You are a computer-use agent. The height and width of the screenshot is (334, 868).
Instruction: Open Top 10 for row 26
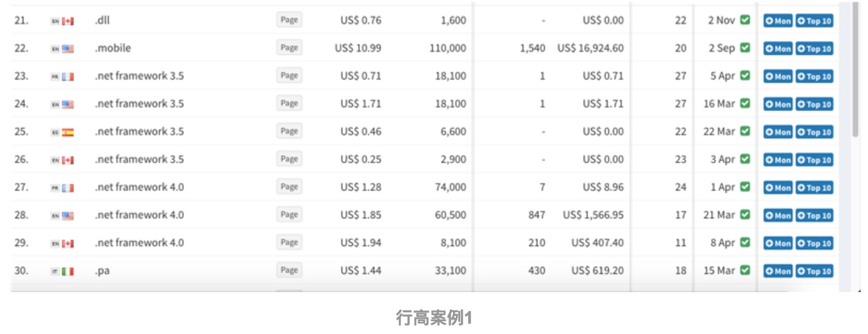[x=814, y=160]
